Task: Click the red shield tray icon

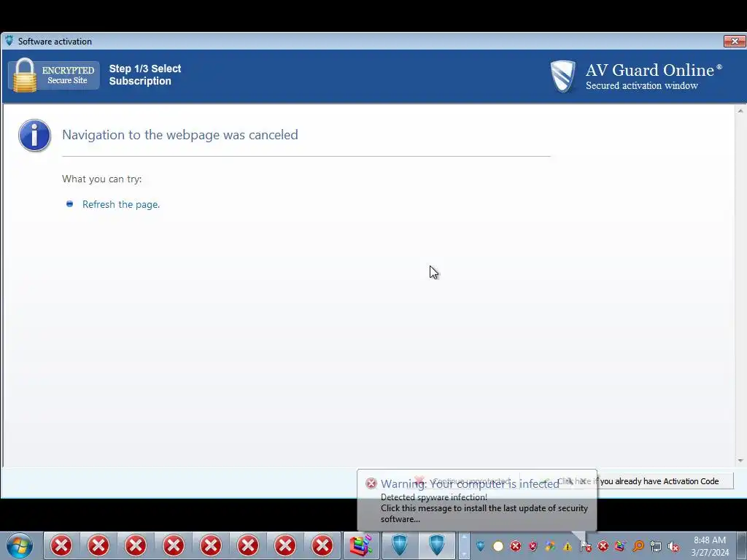Action: [x=533, y=546]
